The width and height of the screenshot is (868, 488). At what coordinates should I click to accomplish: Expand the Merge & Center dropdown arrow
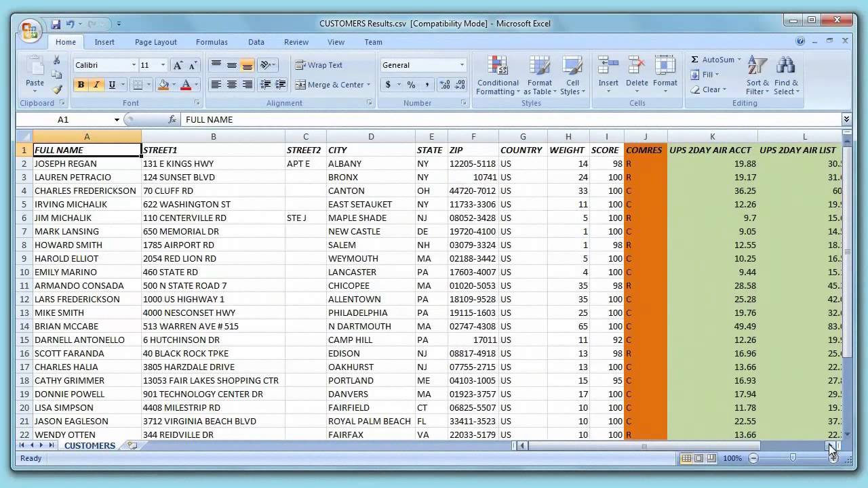368,85
